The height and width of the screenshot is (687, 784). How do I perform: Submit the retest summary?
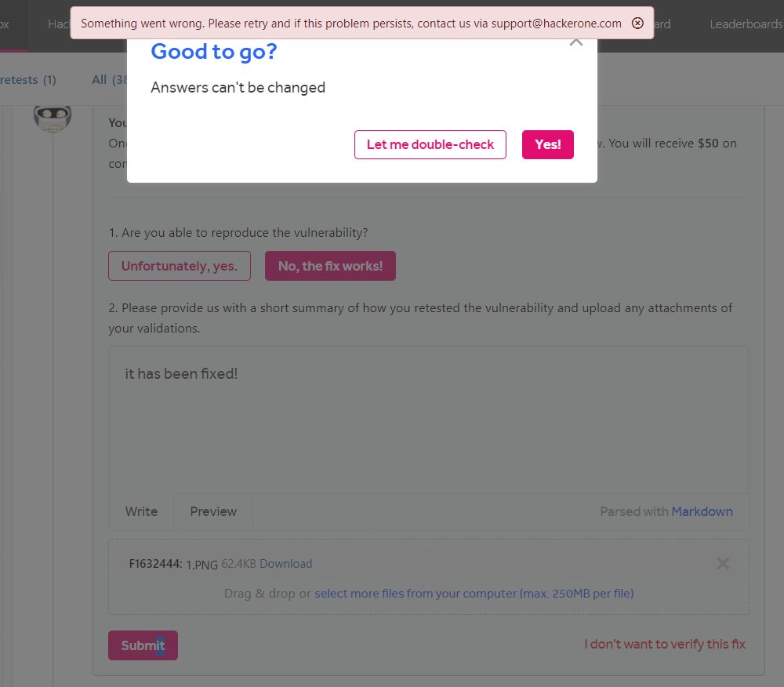[x=143, y=645]
